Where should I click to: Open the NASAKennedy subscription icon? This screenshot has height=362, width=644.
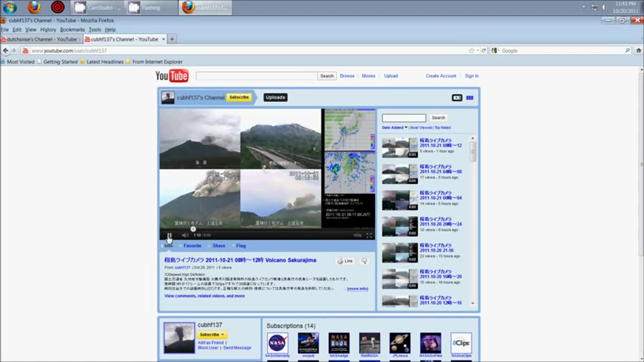click(x=277, y=343)
